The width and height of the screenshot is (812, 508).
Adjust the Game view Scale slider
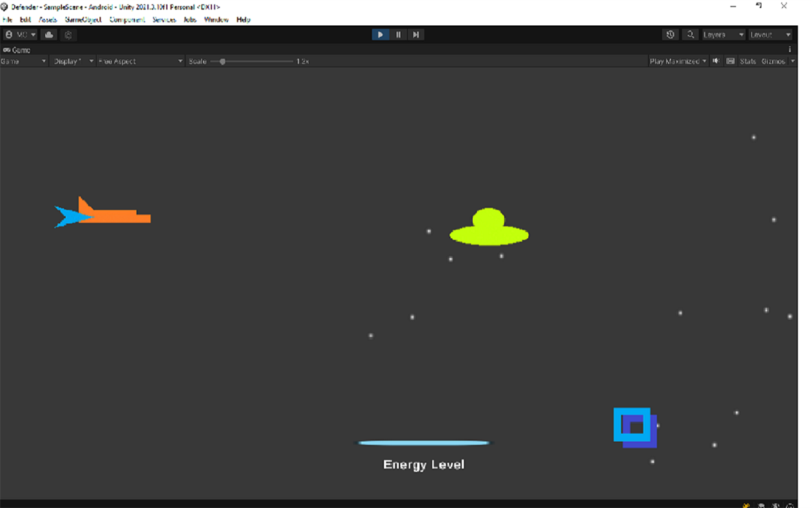click(x=224, y=61)
